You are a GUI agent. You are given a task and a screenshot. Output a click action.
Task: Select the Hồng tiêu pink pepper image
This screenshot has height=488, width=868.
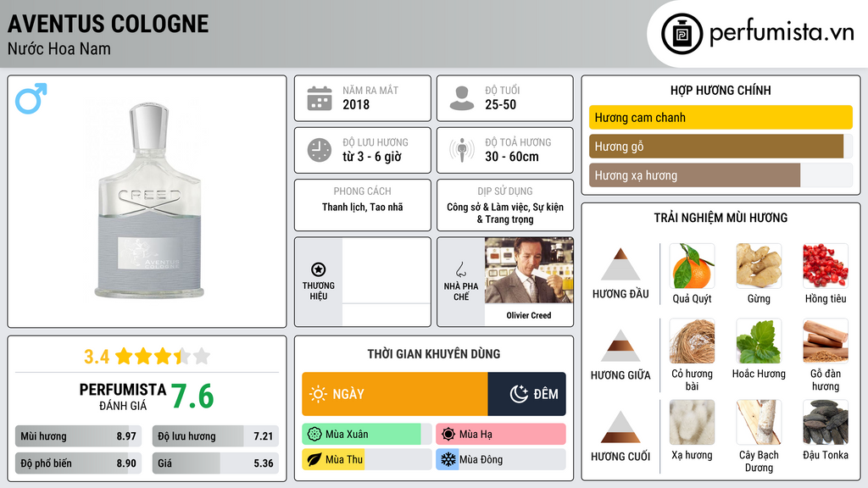[826, 266]
